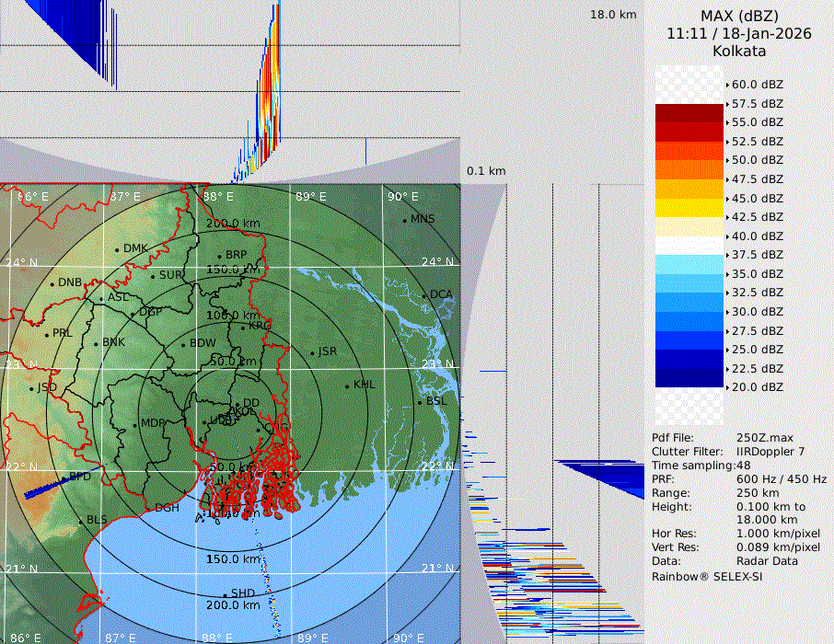The height and width of the screenshot is (644, 834).
Task: Click the MDP station marker
Action: pos(135,424)
